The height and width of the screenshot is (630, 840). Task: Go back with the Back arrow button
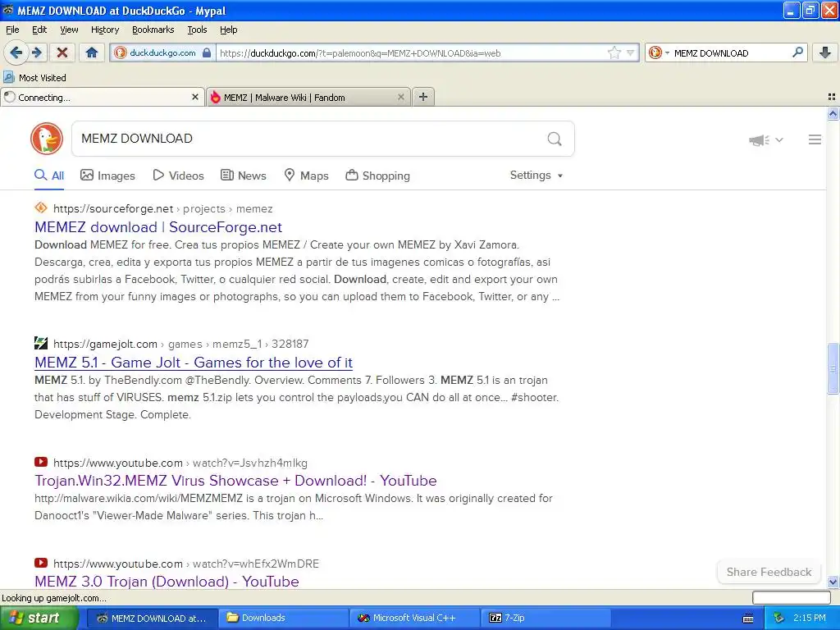pos(16,52)
